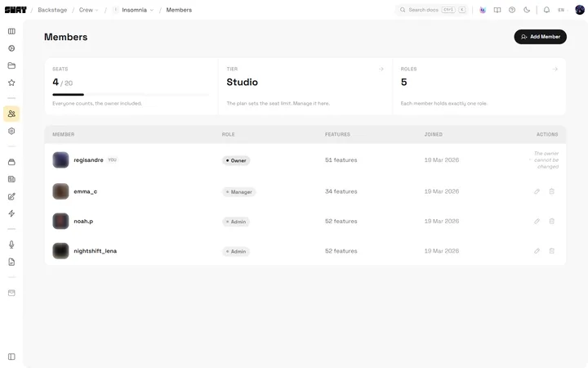Edit member nightshift_lena
Screen dimensions: 588x368
[537, 251]
